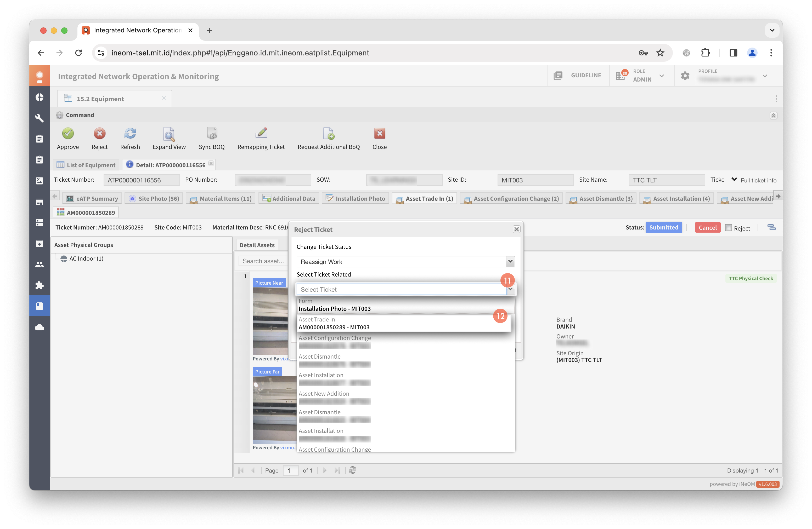
Task: Click the Close command icon
Action: click(x=379, y=134)
